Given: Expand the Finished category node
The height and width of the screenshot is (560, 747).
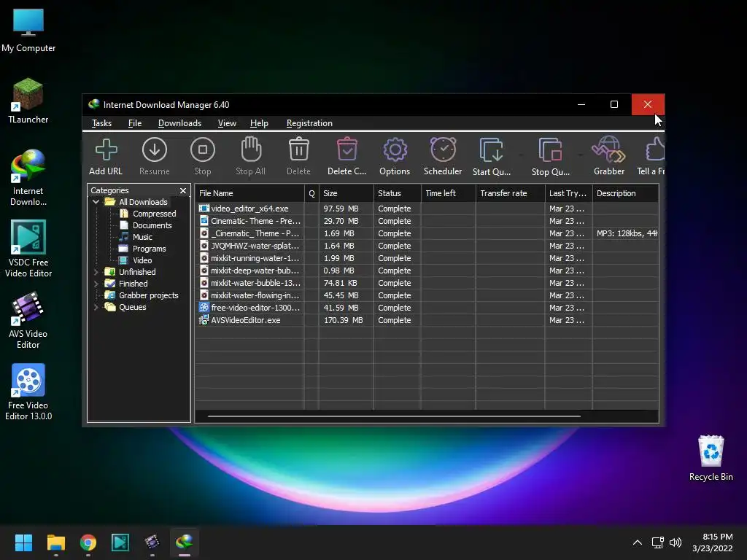Looking at the screenshot, I should point(96,284).
